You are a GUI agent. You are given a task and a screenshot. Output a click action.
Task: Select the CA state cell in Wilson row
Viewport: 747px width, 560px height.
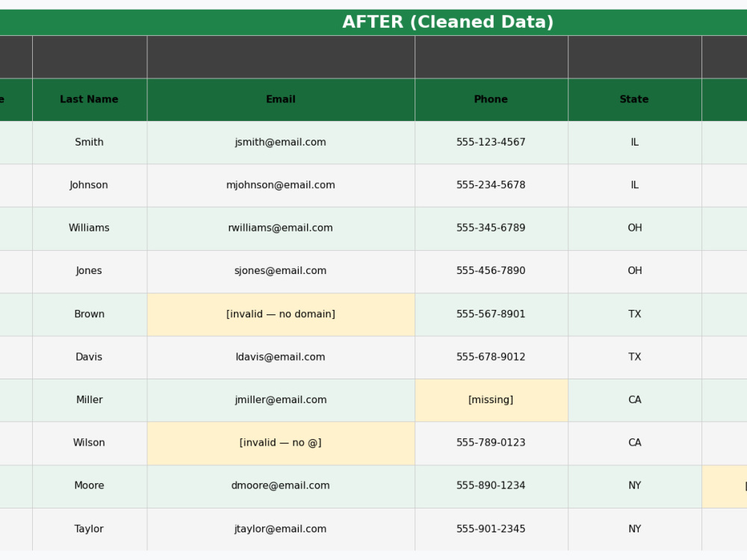[x=634, y=443]
